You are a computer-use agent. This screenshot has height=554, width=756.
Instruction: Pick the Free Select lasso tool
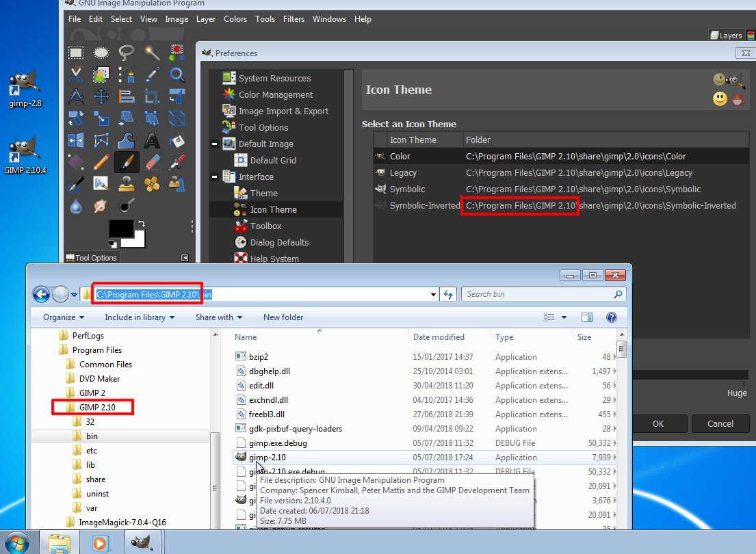[x=127, y=53]
